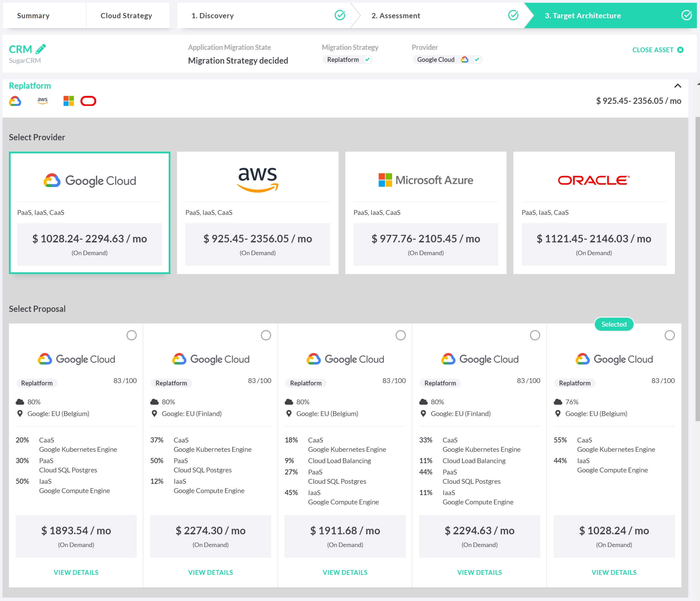
Task: Click location pin in the $2294.63 proposal
Action: pyautogui.click(x=423, y=414)
